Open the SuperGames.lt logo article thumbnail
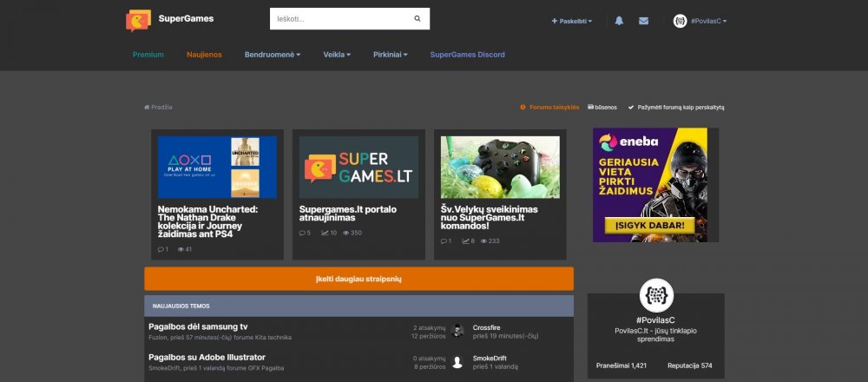This screenshot has height=382, width=868. point(358,168)
